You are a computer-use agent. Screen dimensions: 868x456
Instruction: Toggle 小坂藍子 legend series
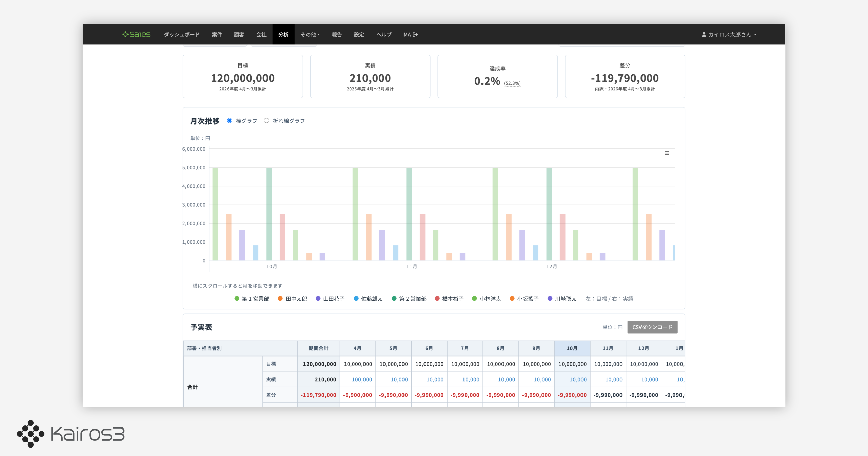pos(524,299)
